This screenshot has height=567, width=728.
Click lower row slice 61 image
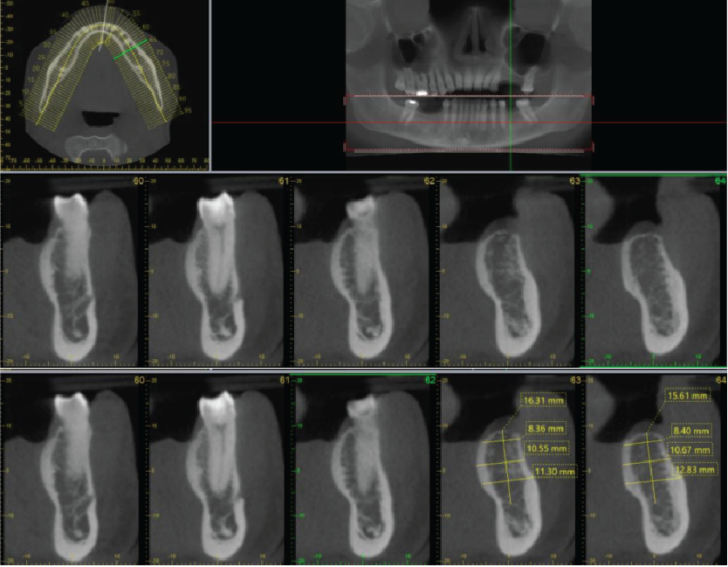pos(220,468)
